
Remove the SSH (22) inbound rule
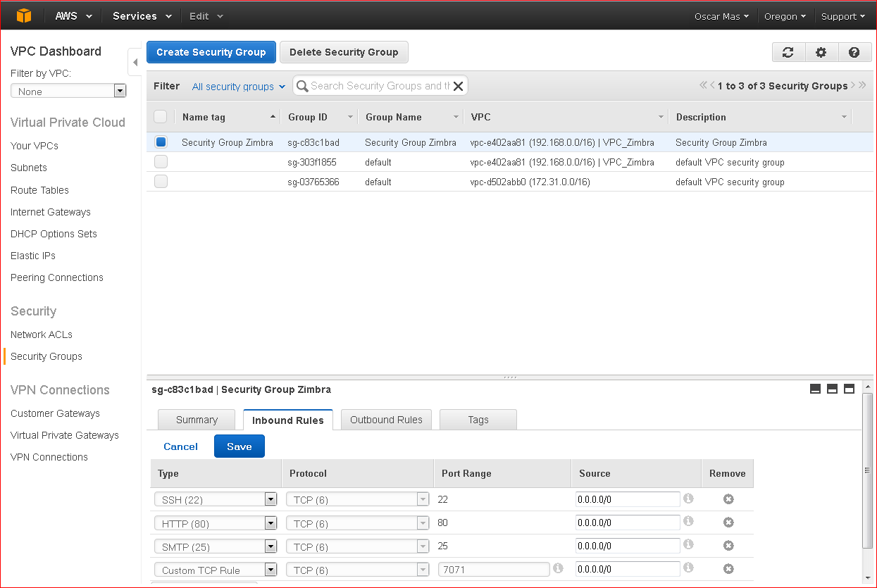pos(728,499)
